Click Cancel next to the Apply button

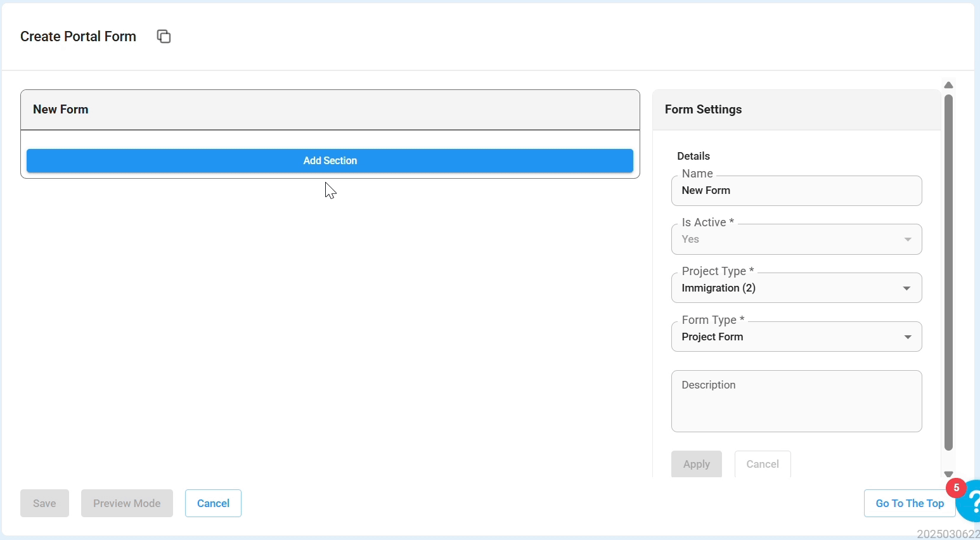pos(762,464)
